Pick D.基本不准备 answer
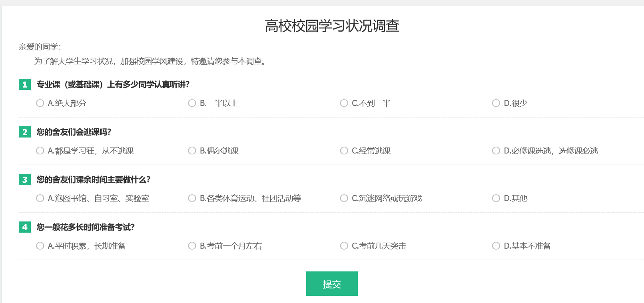644x303 pixels. 496,246
